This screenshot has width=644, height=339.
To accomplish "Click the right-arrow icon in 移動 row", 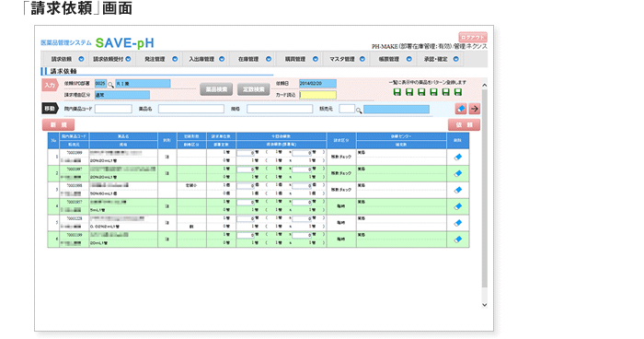I will 475,109.
